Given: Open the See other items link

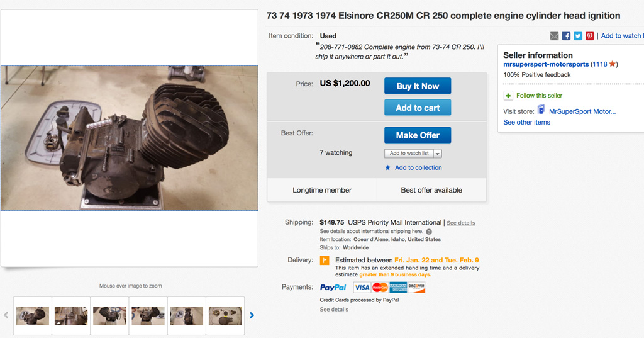Looking at the screenshot, I should pyautogui.click(x=526, y=122).
